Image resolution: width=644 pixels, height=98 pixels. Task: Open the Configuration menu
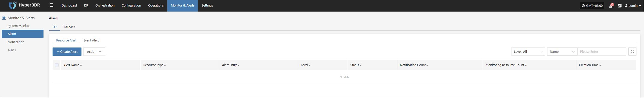click(131, 6)
